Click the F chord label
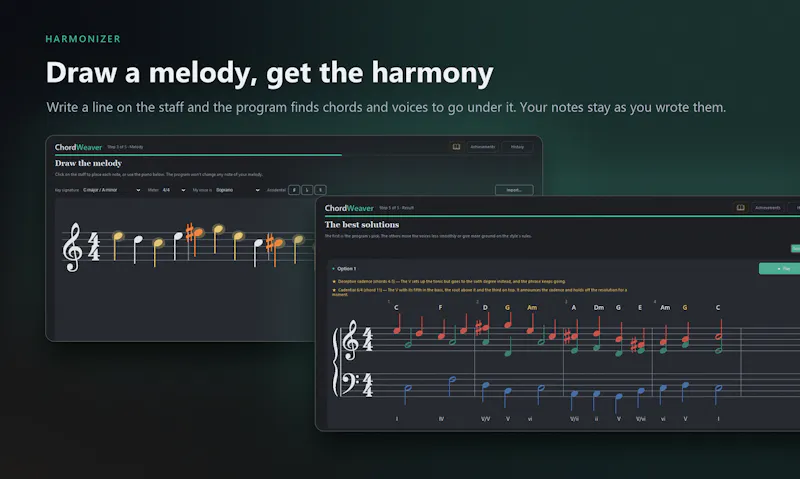 [440, 308]
